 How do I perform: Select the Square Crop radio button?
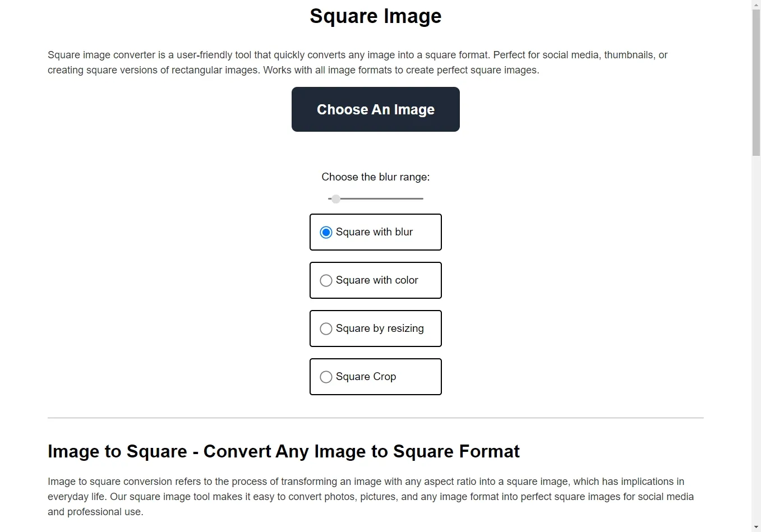click(x=326, y=377)
